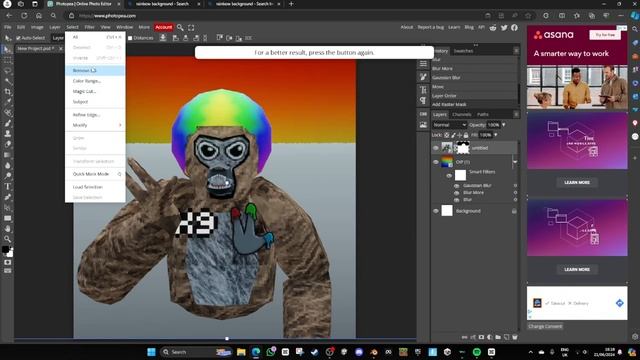The image size is (640, 360).
Task: Open the Layer auto-select dropdown
Action: pyautogui.click(x=58, y=38)
